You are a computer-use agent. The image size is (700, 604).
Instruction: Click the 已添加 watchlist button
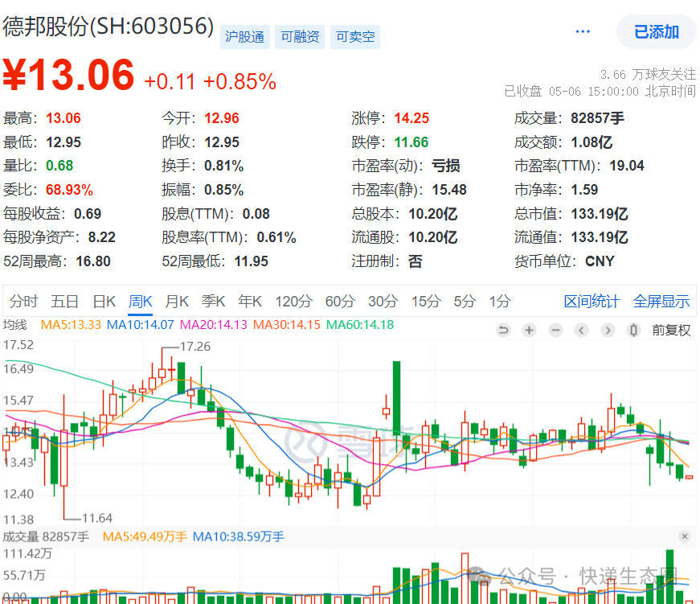click(x=657, y=31)
